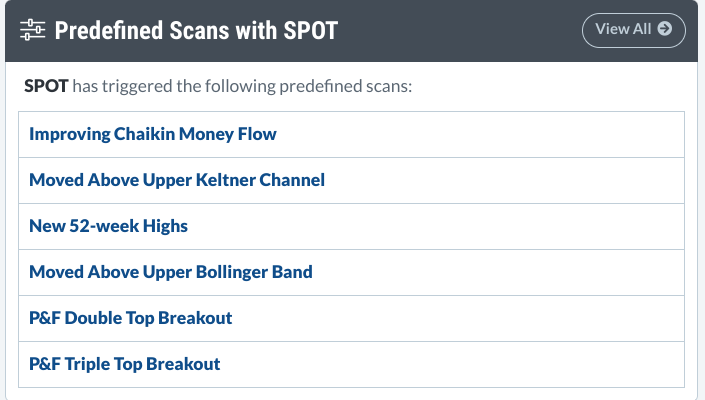Click blank space in the Chaikin Money Flow row
This screenshot has height=400, width=705.
click(479, 134)
